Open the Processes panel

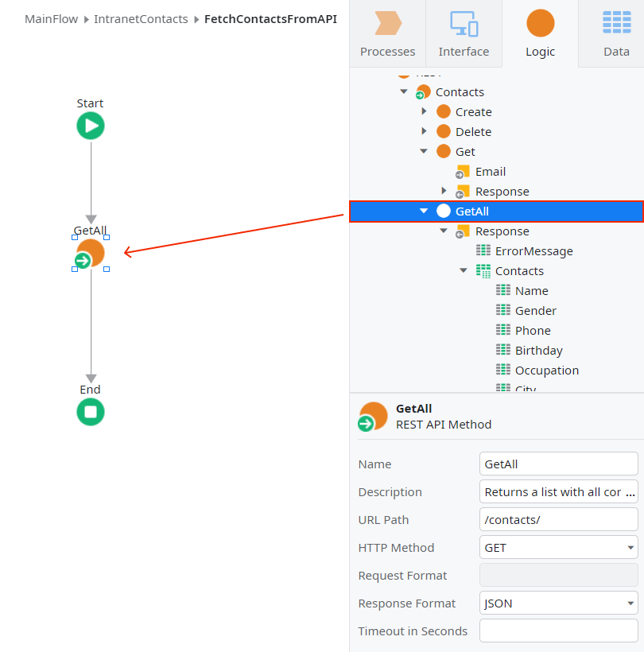(387, 33)
